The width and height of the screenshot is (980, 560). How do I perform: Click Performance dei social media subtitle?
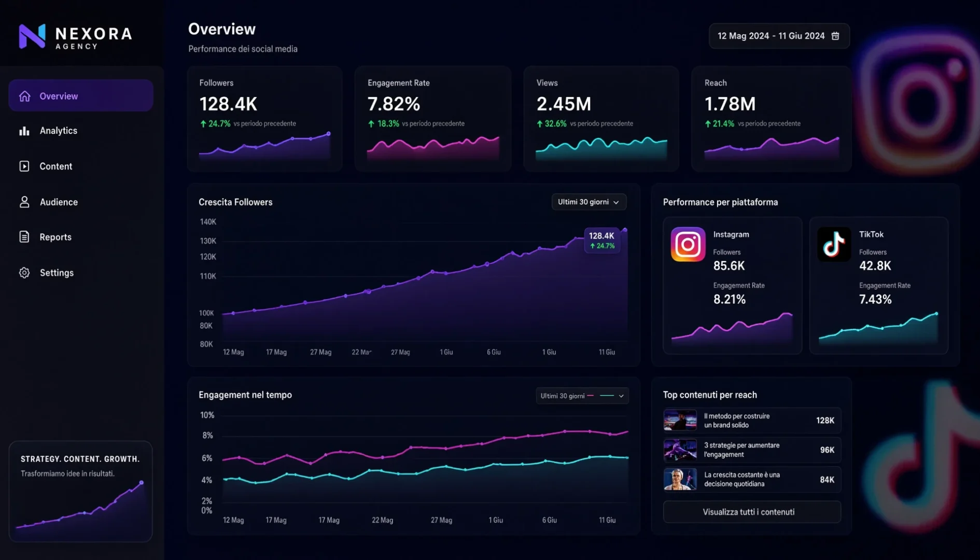pyautogui.click(x=243, y=49)
